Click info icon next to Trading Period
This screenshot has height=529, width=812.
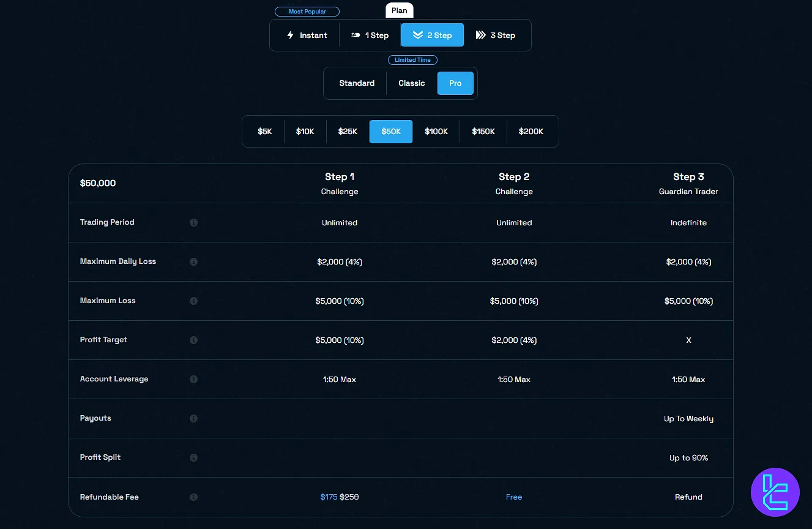pos(193,223)
